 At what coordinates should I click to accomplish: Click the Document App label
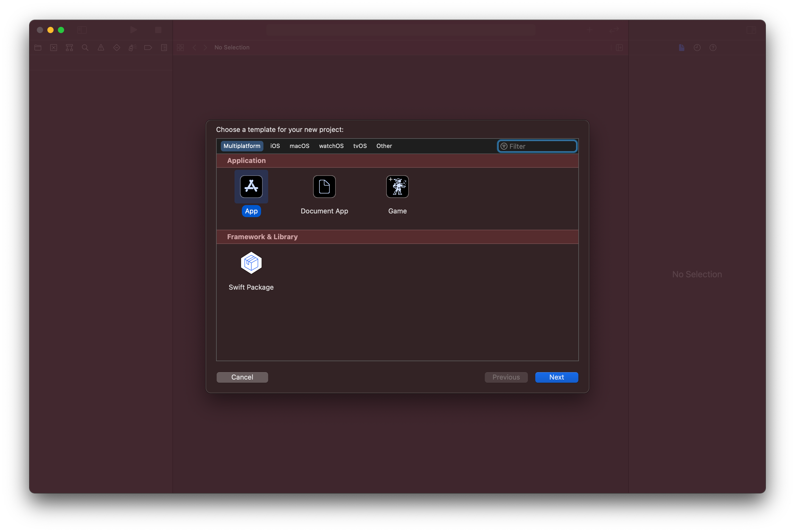[x=324, y=211]
